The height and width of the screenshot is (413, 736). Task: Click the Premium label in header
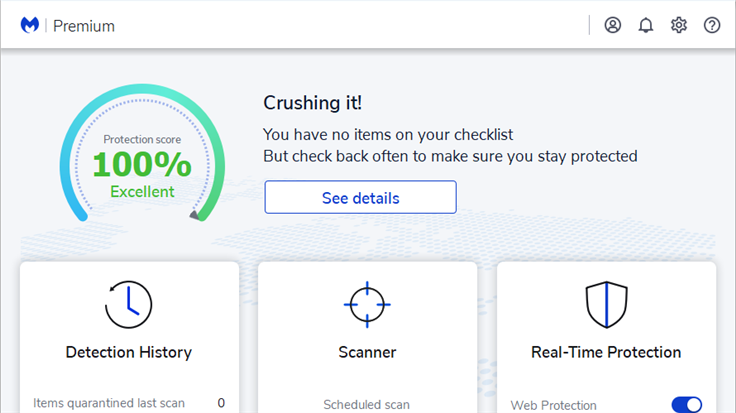click(84, 26)
